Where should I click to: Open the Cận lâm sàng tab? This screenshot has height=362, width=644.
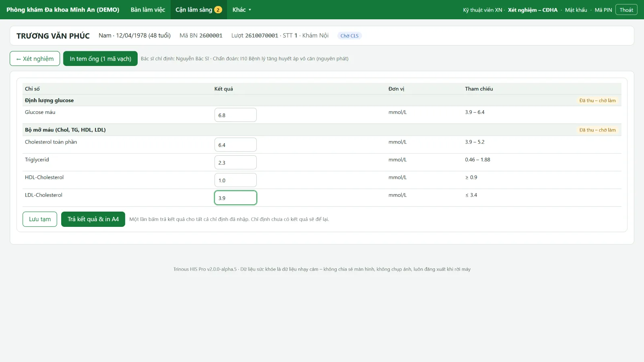[199, 10]
